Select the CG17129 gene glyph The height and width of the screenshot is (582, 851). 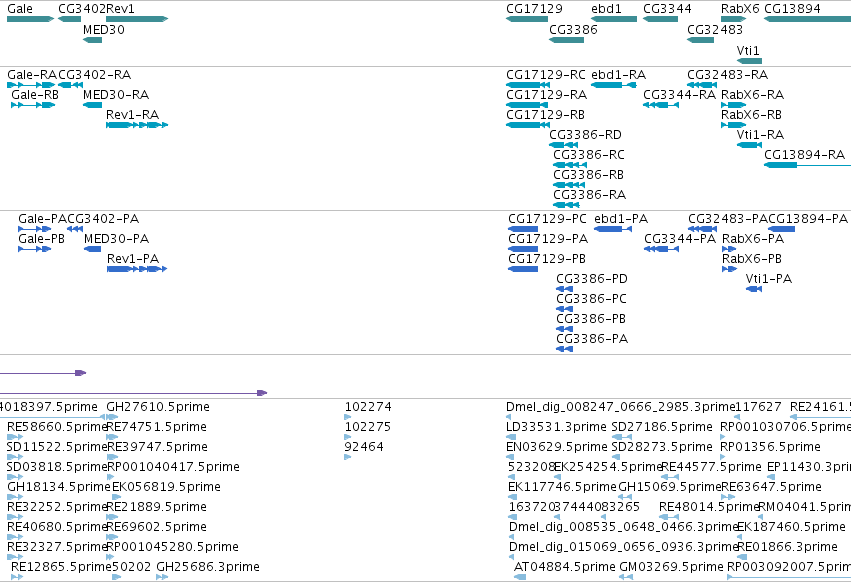(x=527, y=19)
